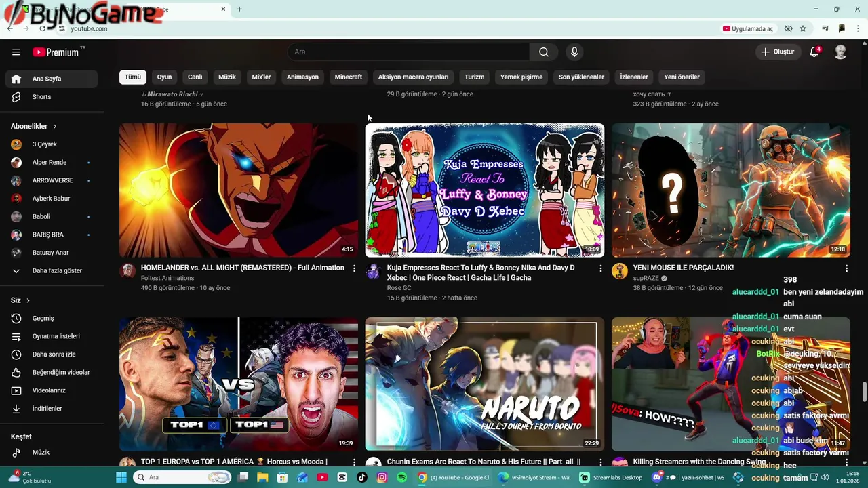This screenshot has height=488, width=868.
Task: Open HOMELANDER vs. ALL MIGHT video title
Action: [x=243, y=268]
